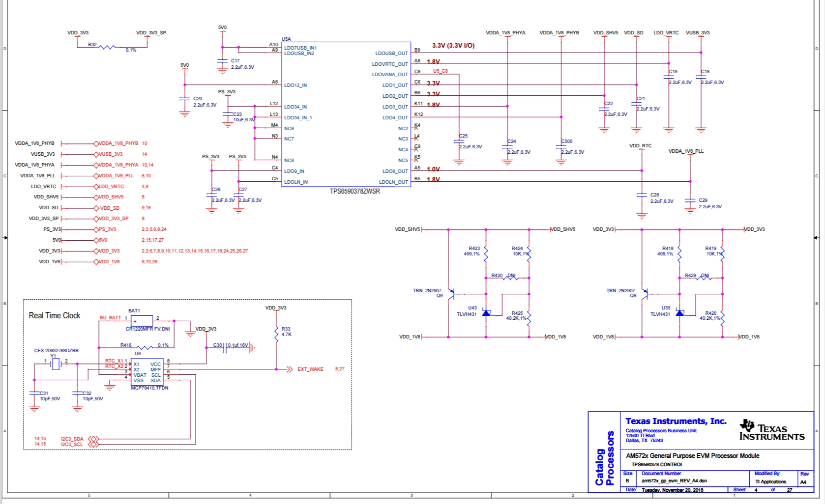Click the PS_3V3 red net cross-reference label
The height and width of the screenshot is (504, 825).
pyautogui.click(x=107, y=229)
